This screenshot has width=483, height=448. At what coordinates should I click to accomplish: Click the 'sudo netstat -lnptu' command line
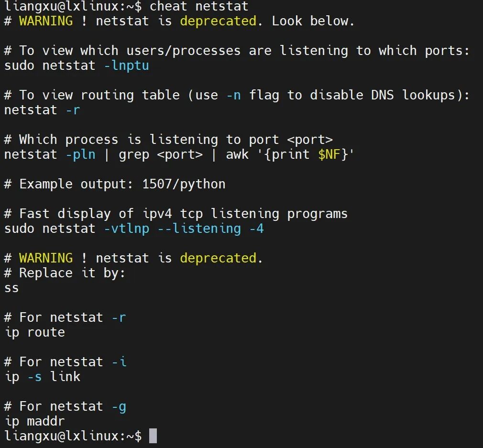click(77, 66)
